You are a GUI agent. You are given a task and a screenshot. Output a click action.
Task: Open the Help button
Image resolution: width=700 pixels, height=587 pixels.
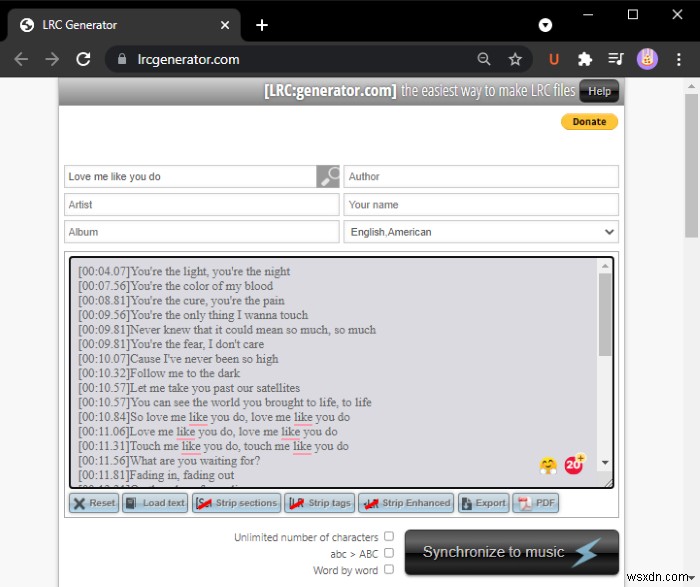(x=599, y=91)
